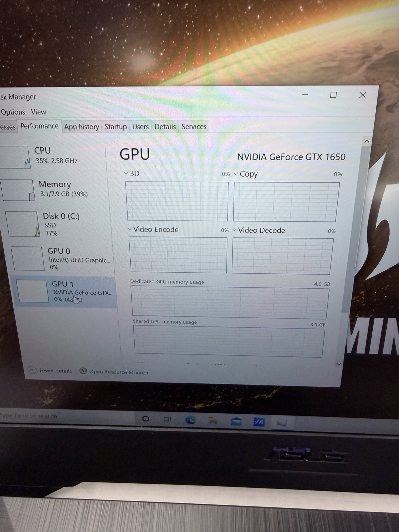399x532 pixels.
Task: Click the Video Encode usage graph
Action: tap(178, 254)
